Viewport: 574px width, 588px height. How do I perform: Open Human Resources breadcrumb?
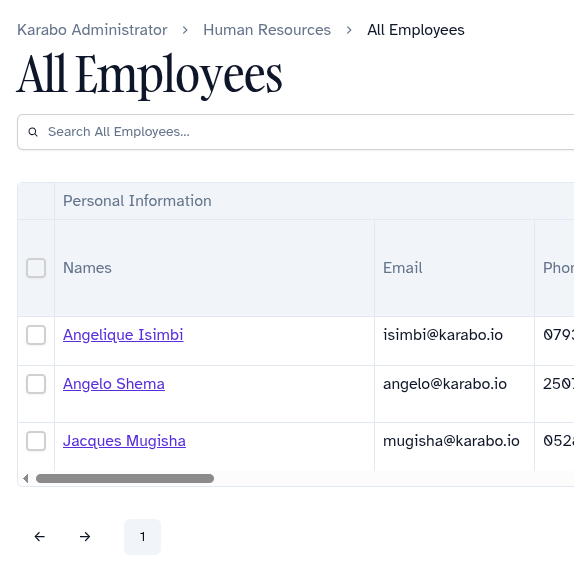(267, 30)
